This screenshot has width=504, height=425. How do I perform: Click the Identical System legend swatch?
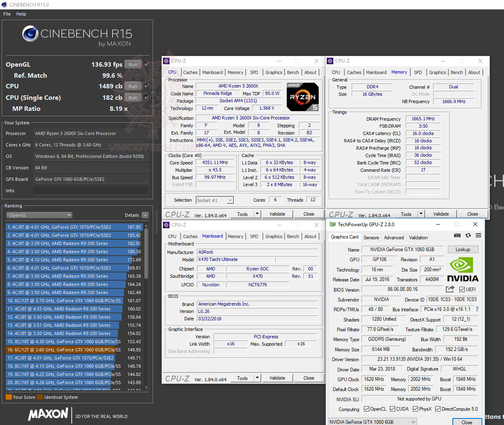[x=40, y=397]
